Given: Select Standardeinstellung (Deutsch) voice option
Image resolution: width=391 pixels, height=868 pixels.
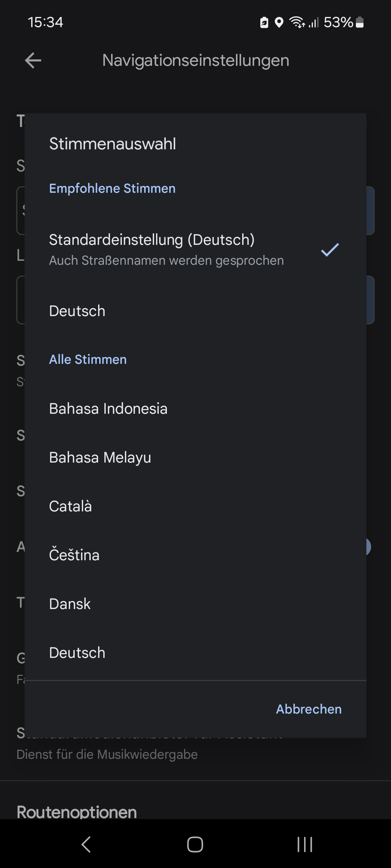Looking at the screenshot, I should (167, 250).
